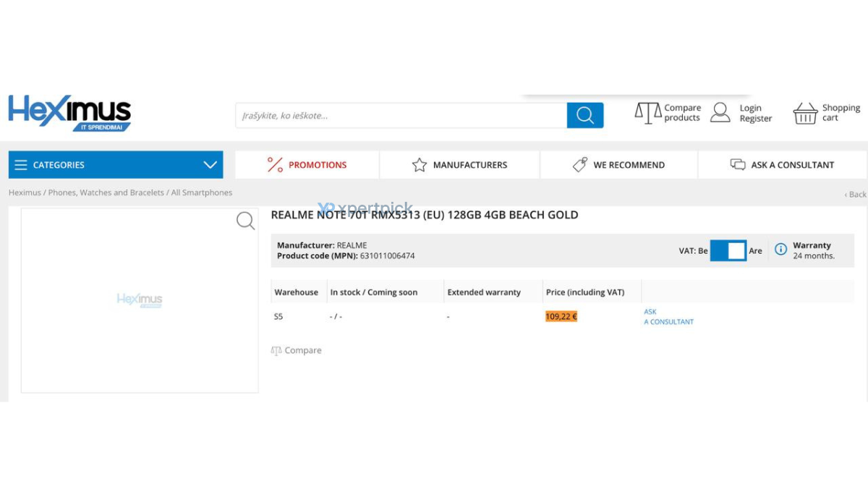Screen dimensions: 868x492
Task: Click the product code 631011006474
Action: (388, 256)
